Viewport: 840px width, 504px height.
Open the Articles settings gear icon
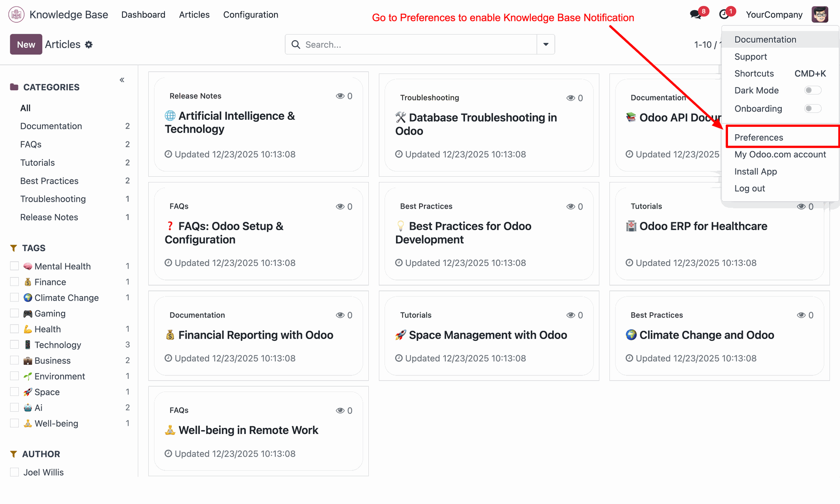point(89,45)
